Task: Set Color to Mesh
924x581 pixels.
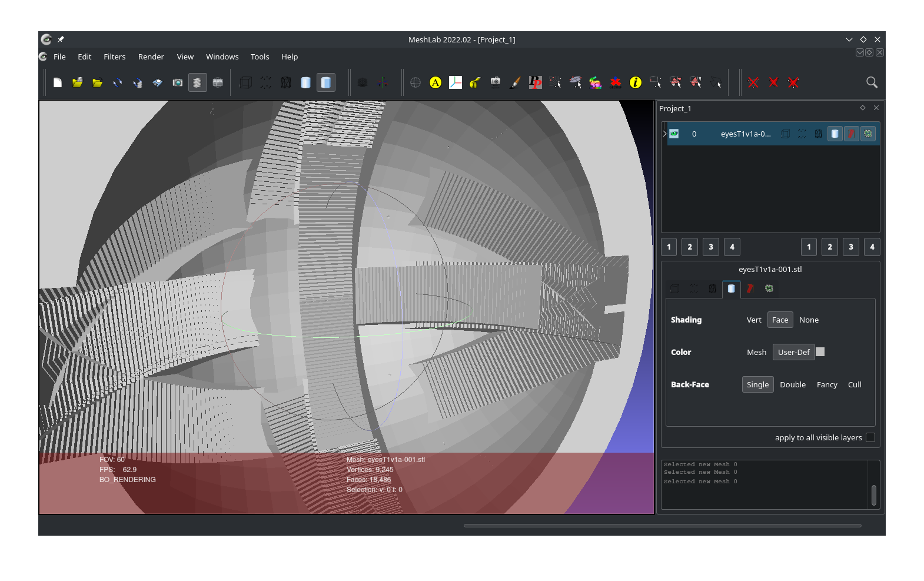Action: click(757, 352)
